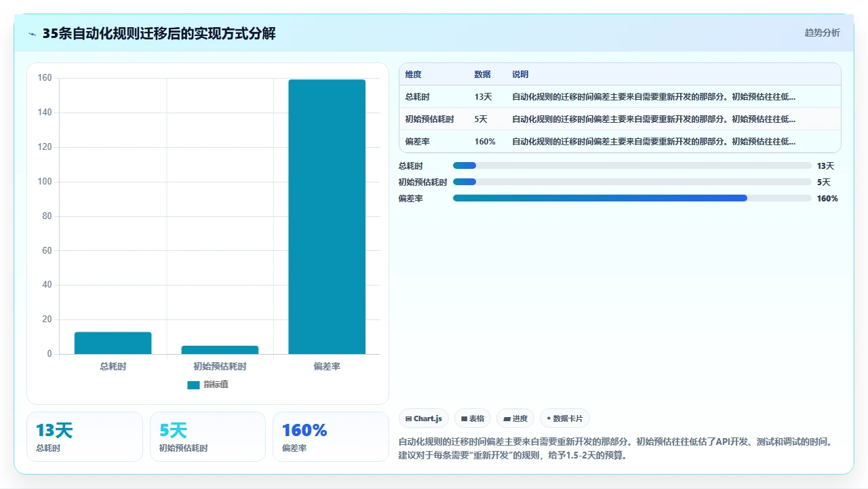This screenshot has height=489, width=868.
Task: Click the lightning icon beside the title
Action: pos(33,34)
